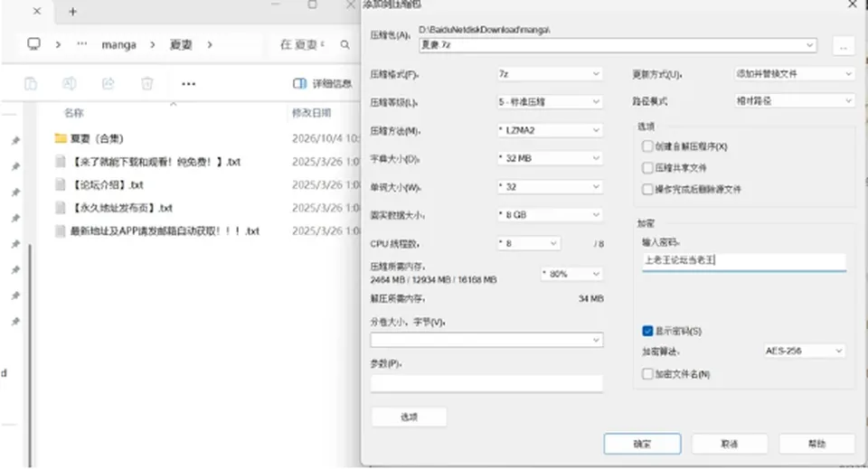Image resolution: width=868 pixels, height=469 pixels.
Task: Open the three-dot See more toolbar menu
Action: click(x=189, y=84)
